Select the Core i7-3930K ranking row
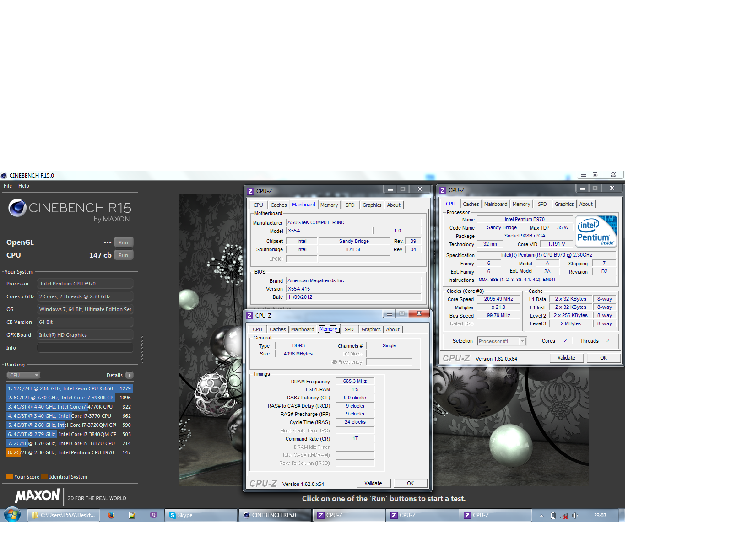 coord(70,398)
